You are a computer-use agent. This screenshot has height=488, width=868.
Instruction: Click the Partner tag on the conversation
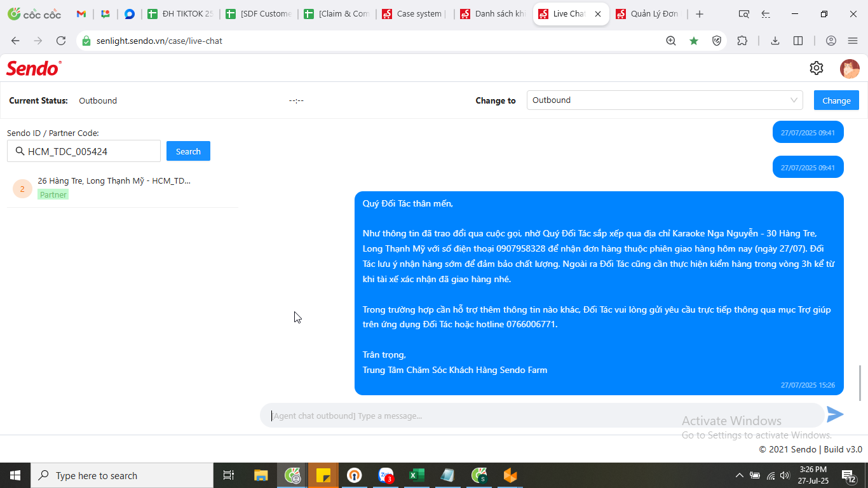click(x=53, y=194)
